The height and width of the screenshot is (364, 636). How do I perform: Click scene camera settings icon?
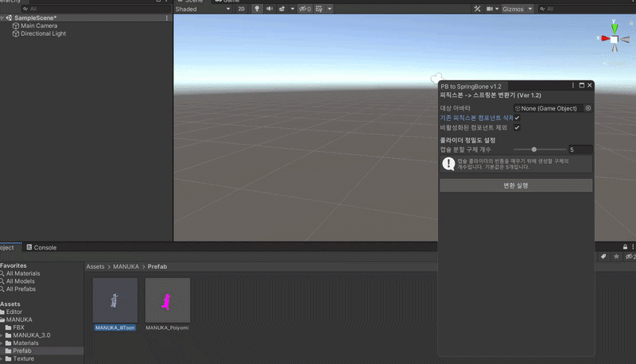(490, 9)
